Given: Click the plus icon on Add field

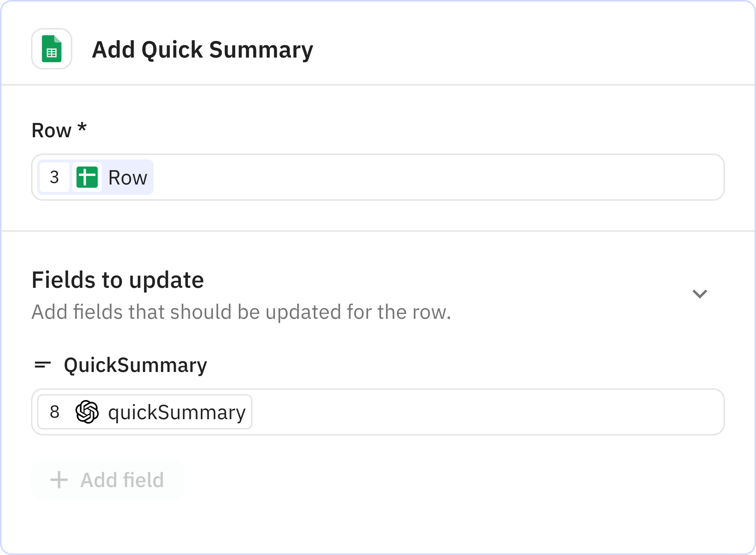Looking at the screenshot, I should [58, 480].
